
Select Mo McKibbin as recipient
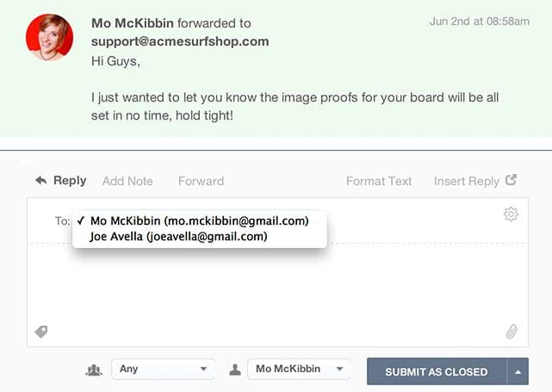[x=199, y=221]
